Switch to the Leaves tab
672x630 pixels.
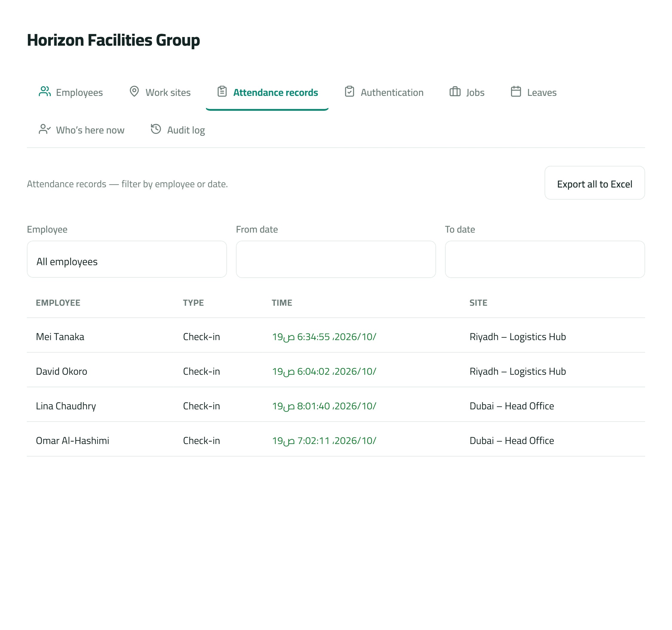pos(533,92)
